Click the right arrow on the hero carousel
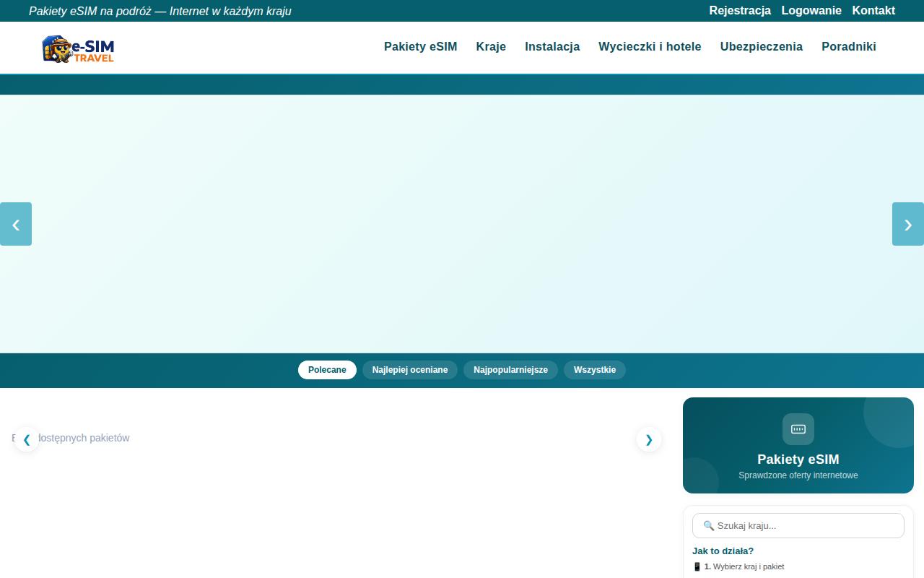924x578 pixels. coord(907,224)
